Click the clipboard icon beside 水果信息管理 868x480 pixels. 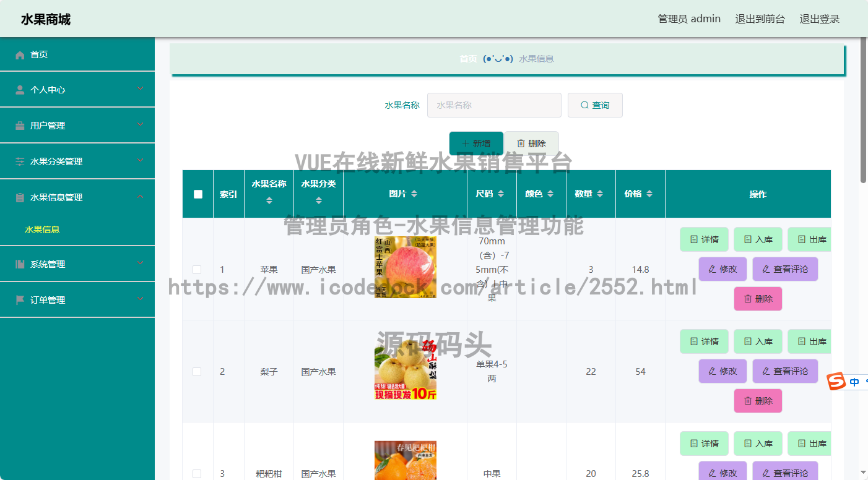[x=20, y=197]
